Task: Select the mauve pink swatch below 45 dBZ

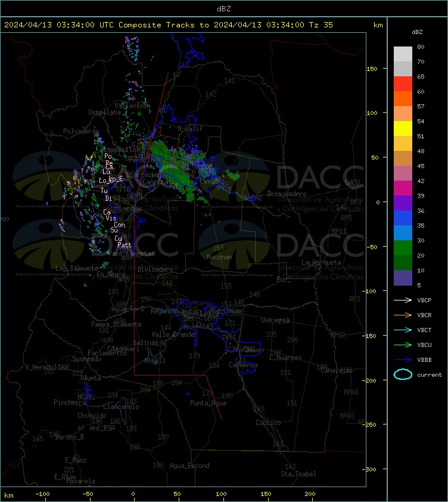Action: coord(403,173)
